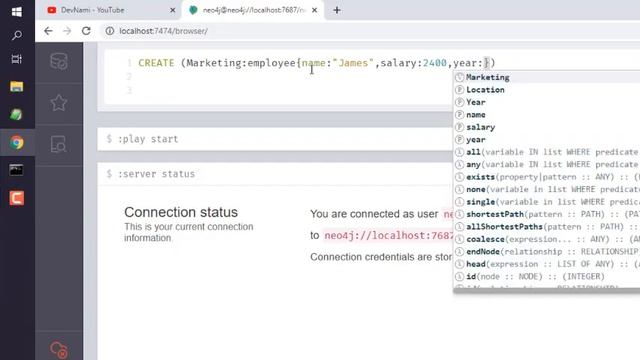This screenshot has width=640, height=360.
Task: Open the Neo4j database information sidebar icon
Action: coord(59,62)
